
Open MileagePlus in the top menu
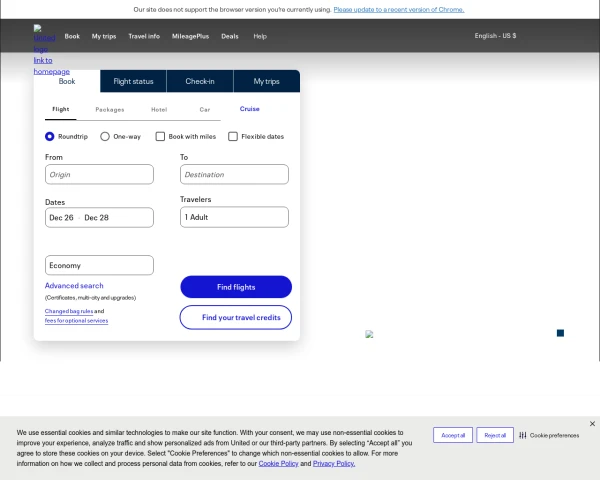[190, 36]
